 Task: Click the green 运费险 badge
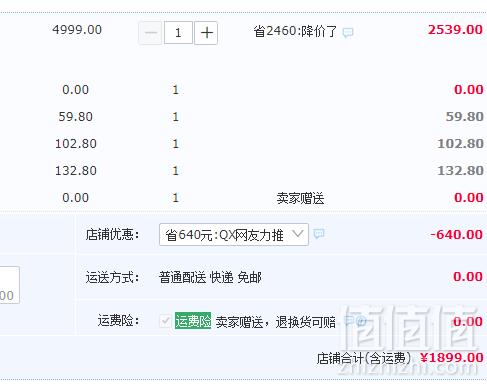(x=193, y=321)
